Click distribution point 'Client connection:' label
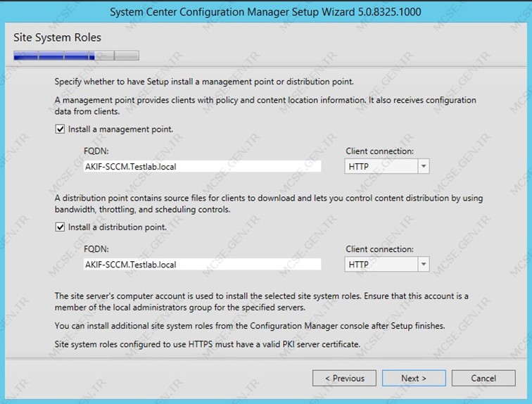Viewport: 532px width, 404px height. (x=380, y=249)
